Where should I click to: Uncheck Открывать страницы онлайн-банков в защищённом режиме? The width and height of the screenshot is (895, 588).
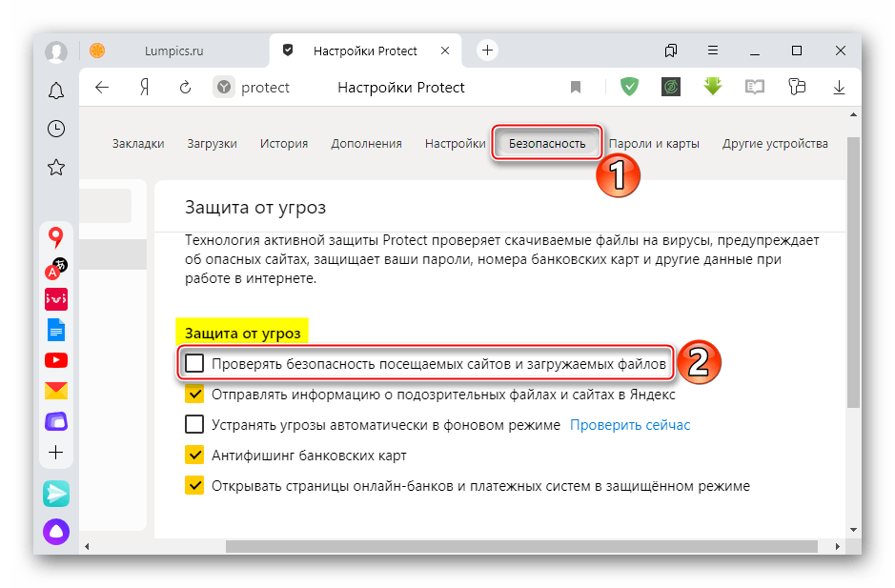tap(194, 486)
